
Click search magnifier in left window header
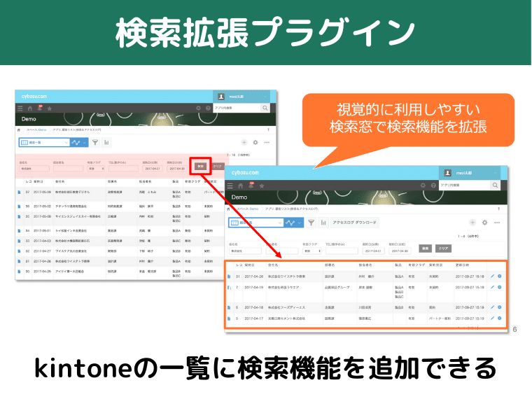(x=265, y=108)
